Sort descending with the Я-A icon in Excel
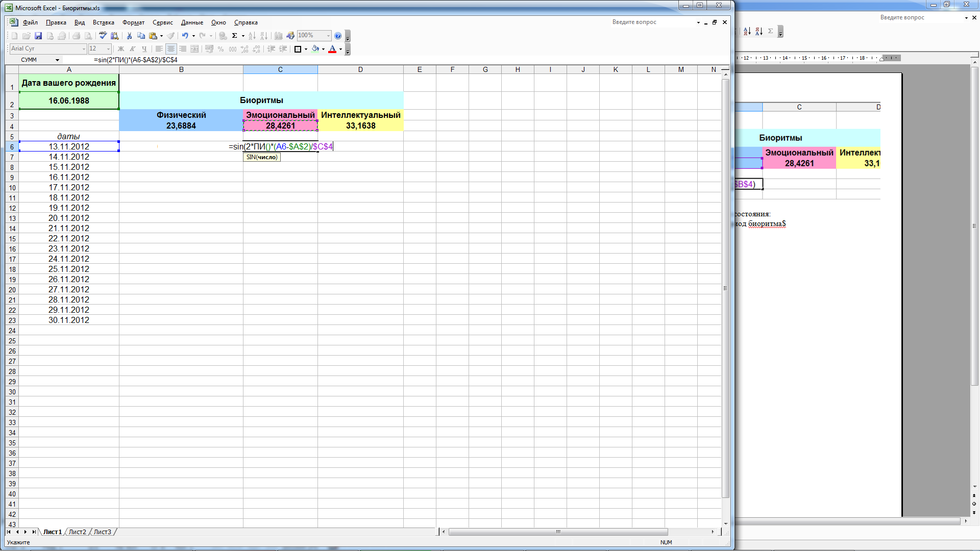This screenshot has height=551, width=980. pos(264,36)
